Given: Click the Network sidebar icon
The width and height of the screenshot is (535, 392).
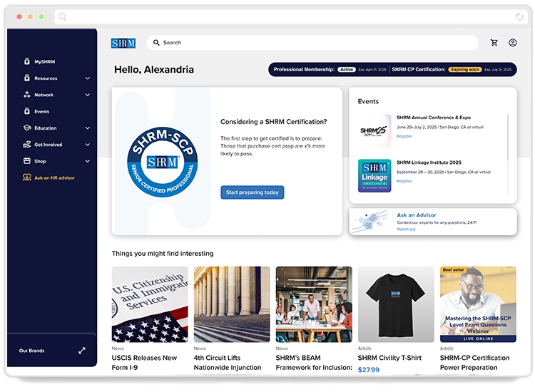Looking at the screenshot, I should click(27, 94).
